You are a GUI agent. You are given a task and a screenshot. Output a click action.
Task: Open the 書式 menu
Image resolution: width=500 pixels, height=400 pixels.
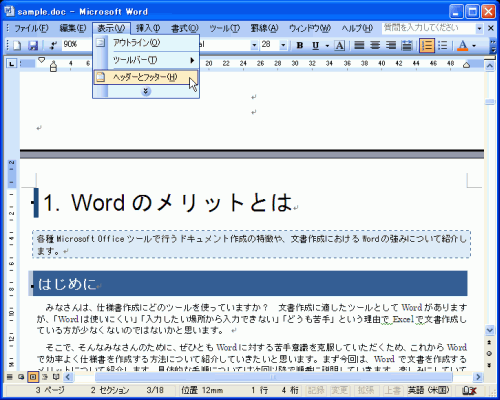coord(185,28)
